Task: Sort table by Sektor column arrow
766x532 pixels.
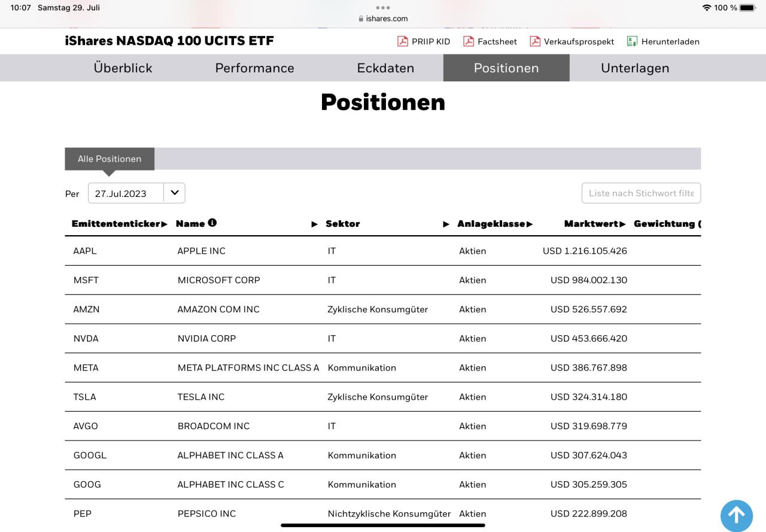Action: coord(446,224)
